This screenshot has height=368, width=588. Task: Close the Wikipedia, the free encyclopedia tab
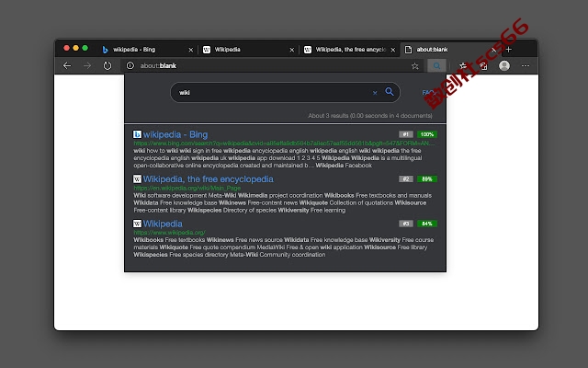392,50
